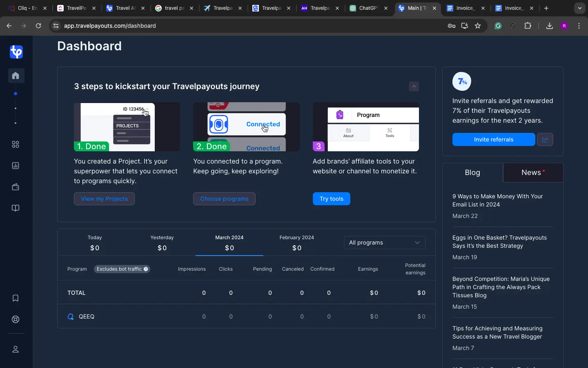This screenshot has height=368, width=588.
Task: Open Chrome three-dot menu
Action: point(579,26)
